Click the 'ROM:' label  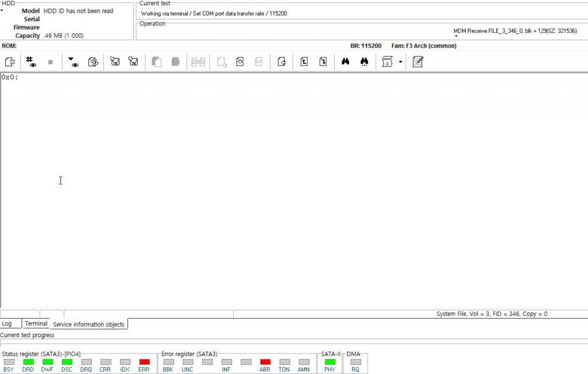(9, 46)
